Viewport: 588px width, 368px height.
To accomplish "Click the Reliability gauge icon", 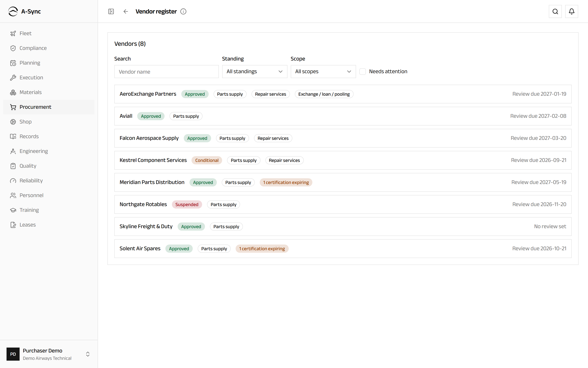I will point(13,181).
